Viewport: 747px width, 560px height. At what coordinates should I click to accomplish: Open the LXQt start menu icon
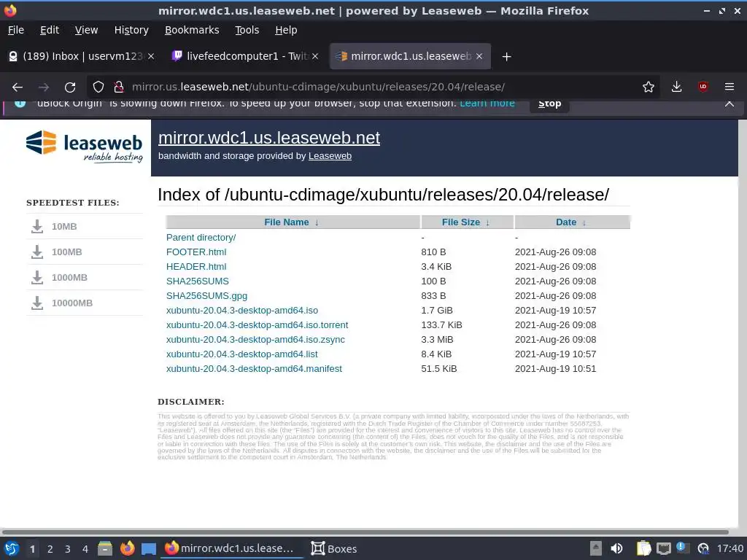pos(12,548)
